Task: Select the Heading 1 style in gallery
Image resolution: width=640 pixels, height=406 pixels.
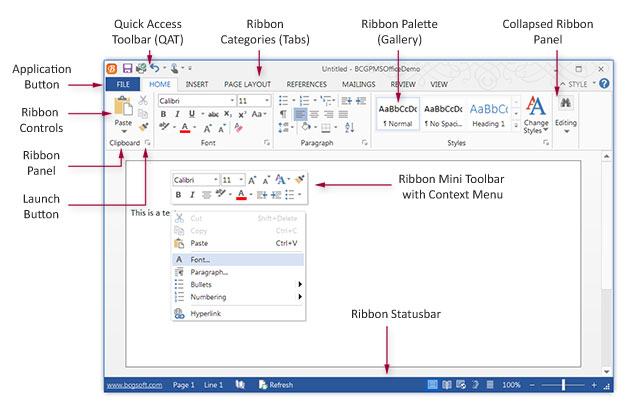Action: [x=489, y=115]
